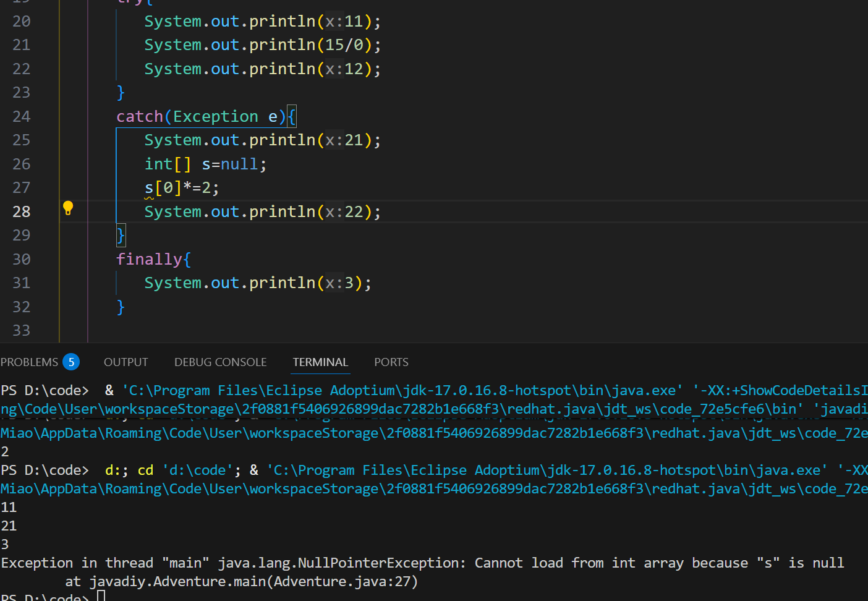Show the DEBUG CONSOLE tab
The height and width of the screenshot is (601, 868).
pyautogui.click(x=220, y=362)
